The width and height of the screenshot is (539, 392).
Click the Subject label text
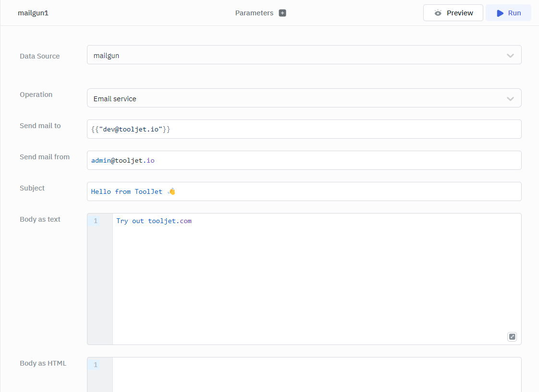point(32,188)
